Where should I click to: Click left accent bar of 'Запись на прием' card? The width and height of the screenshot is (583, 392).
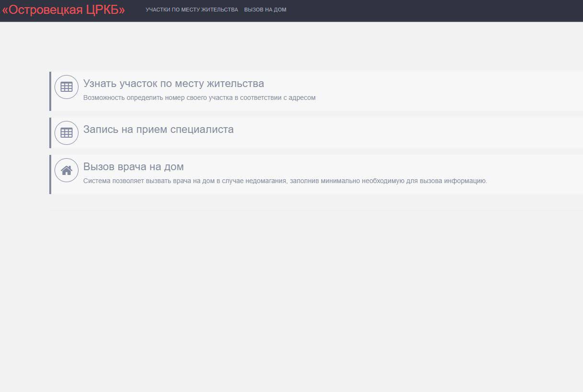(x=50, y=133)
